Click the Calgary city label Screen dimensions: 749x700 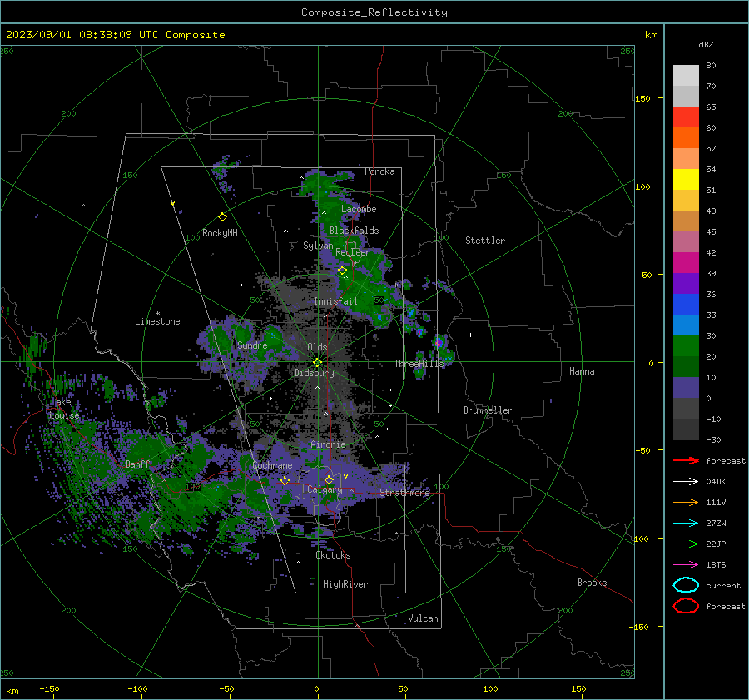pos(325,489)
